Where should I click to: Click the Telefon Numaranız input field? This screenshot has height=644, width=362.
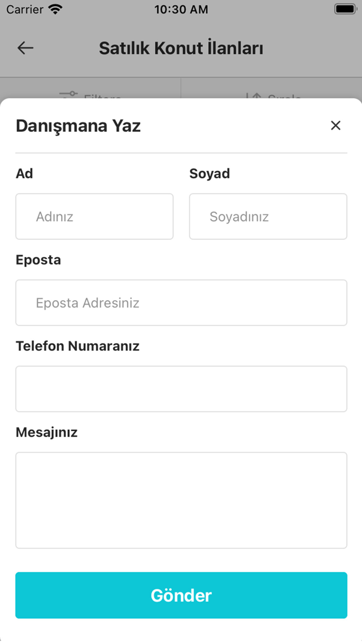point(181,389)
